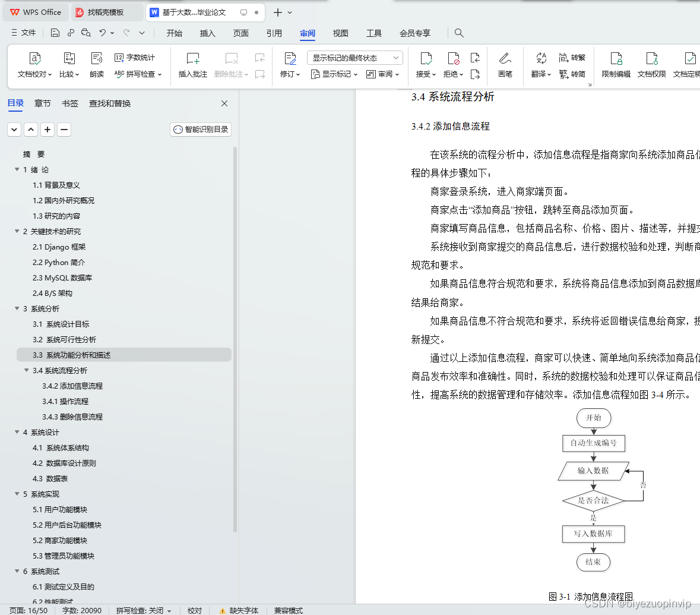
Task: Open the markup display state dropdown
Action: click(x=355, y=58)
